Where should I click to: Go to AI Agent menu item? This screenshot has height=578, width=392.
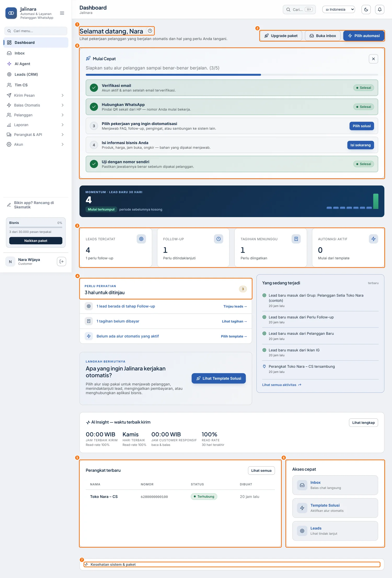click(36, 64)
